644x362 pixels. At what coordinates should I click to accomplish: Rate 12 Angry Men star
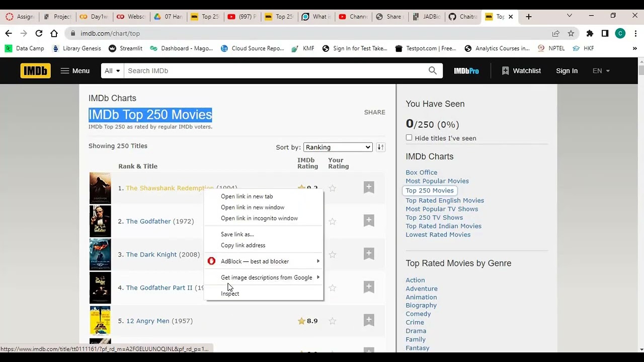(332, 321)
